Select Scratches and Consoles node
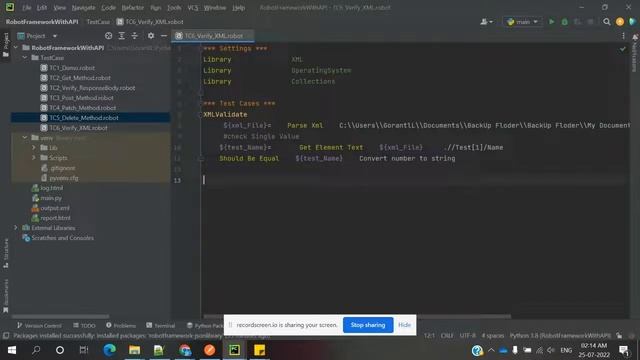The height and width of the screenshot is (360, 640). [x=62, y=238]
